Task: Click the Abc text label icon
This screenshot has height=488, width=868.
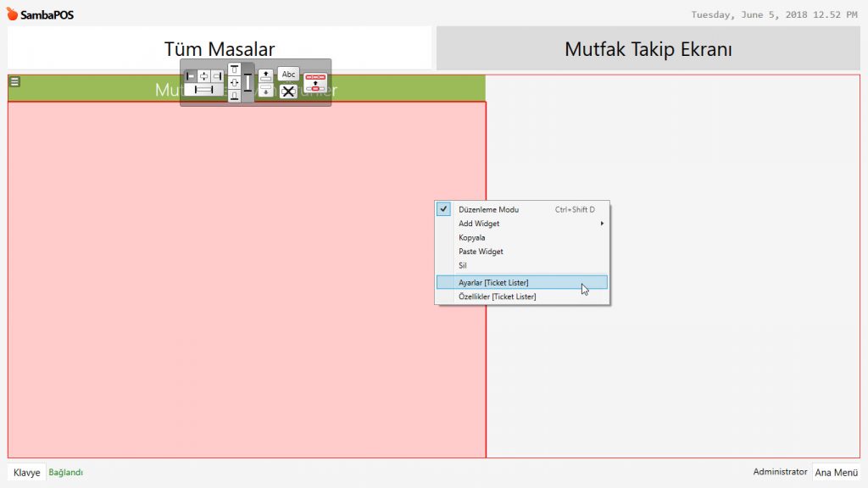Action: [x=289, y=75]
